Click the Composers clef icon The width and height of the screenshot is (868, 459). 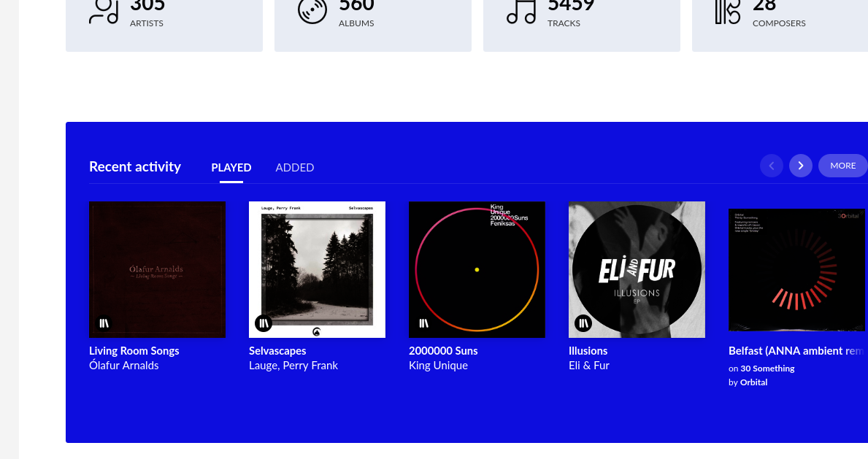click(728, 11)
